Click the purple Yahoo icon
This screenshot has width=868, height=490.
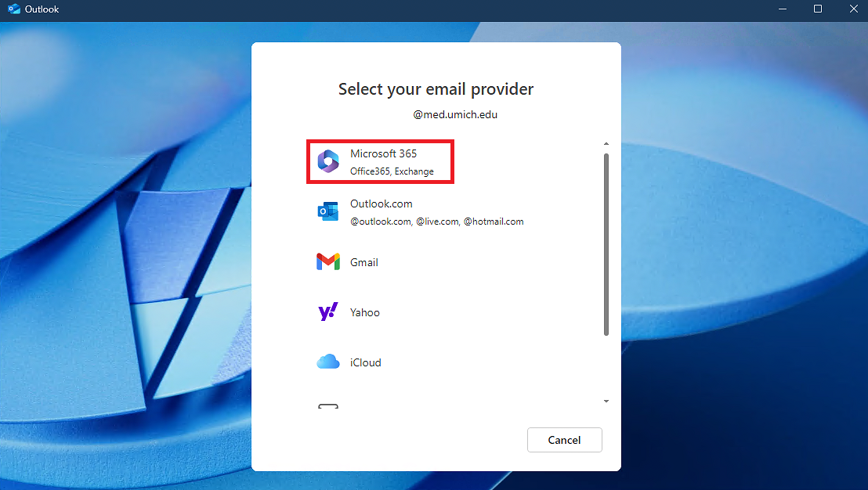327,312
